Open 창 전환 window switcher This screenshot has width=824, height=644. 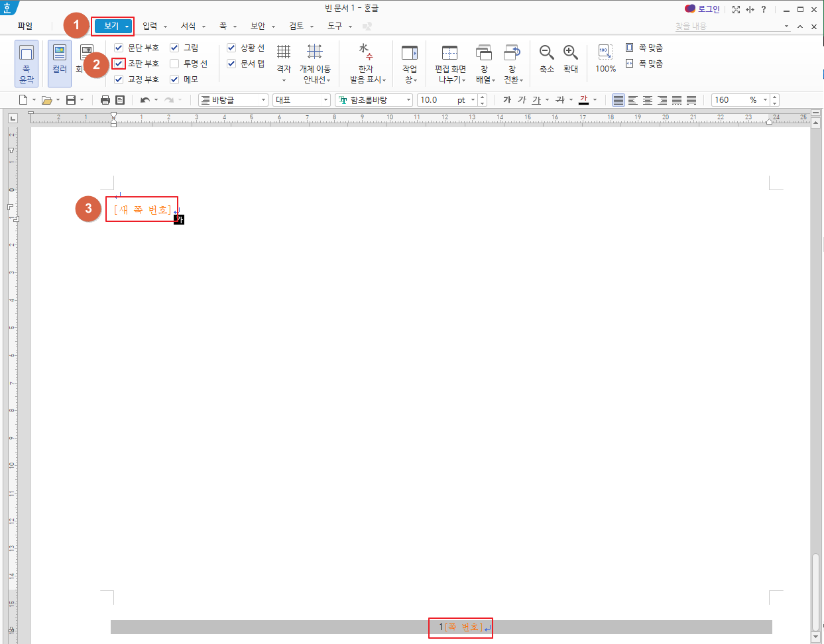click(512, 63)
